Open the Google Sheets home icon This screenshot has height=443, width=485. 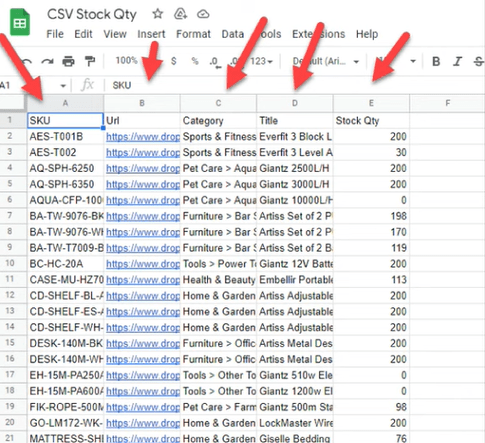20,22
